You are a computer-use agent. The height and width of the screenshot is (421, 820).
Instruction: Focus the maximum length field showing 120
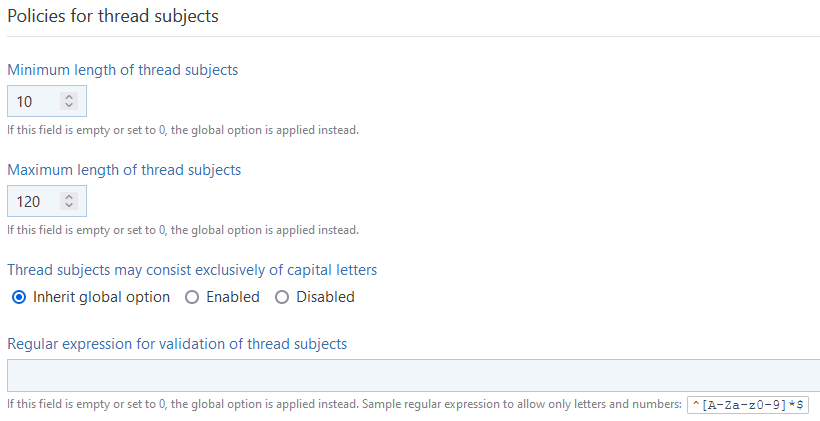(32, 201)
